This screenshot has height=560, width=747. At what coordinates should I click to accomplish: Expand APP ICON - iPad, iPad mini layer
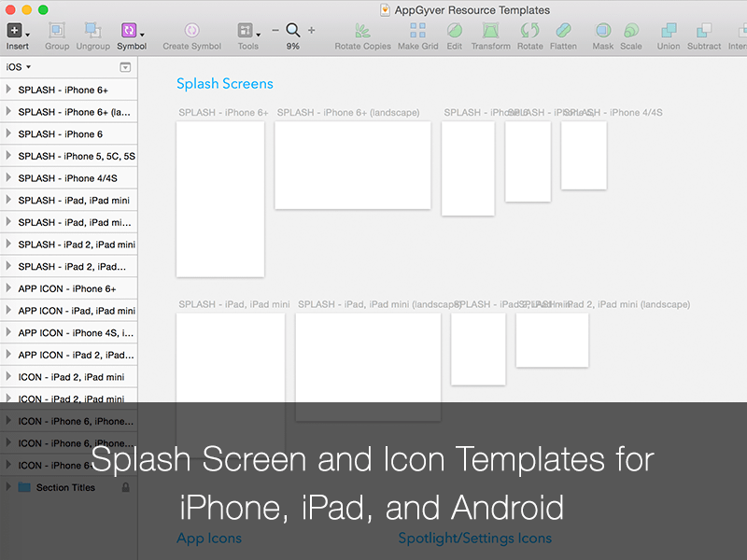point(8,310)
